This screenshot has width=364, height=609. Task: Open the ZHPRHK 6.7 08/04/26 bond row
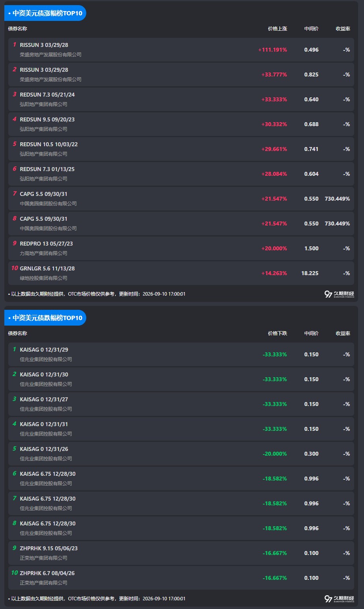pos(181,578)
